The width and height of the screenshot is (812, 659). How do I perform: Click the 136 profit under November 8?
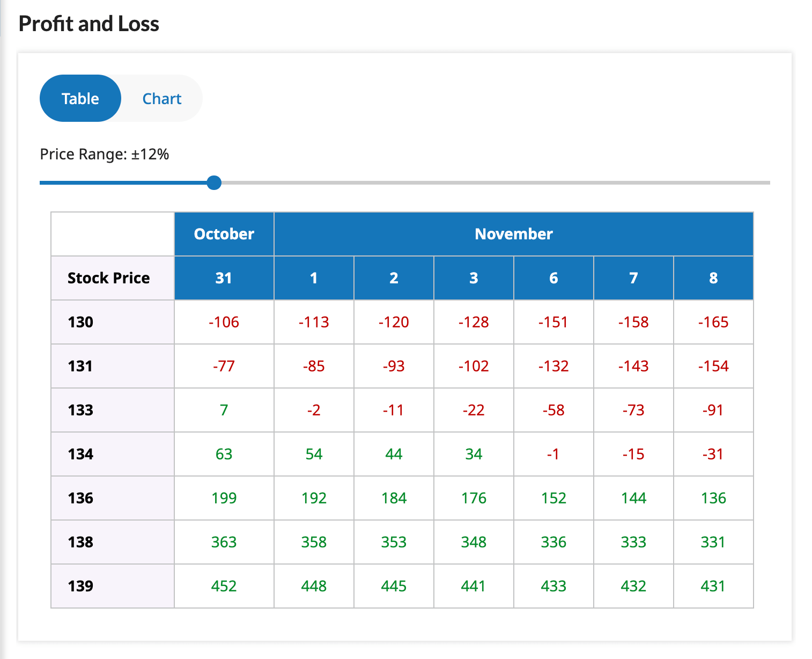(x=713, y=498)
